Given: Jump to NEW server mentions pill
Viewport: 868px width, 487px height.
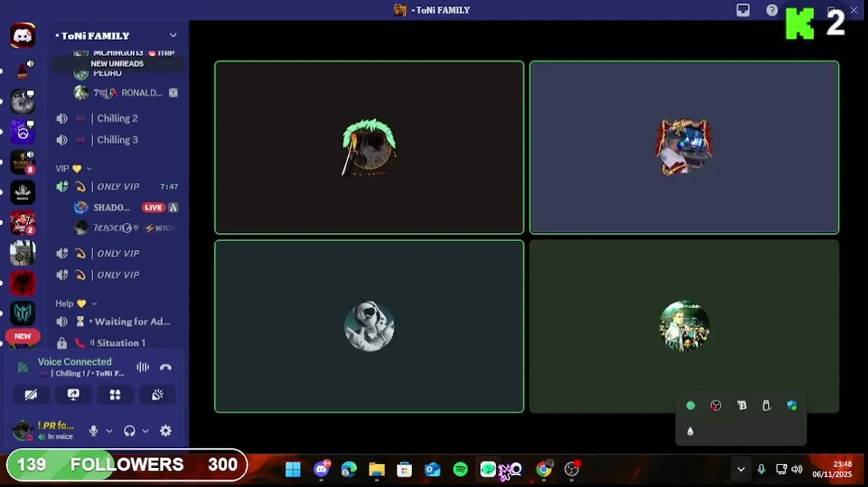Looking at the screenshot, I should point(22,336).
